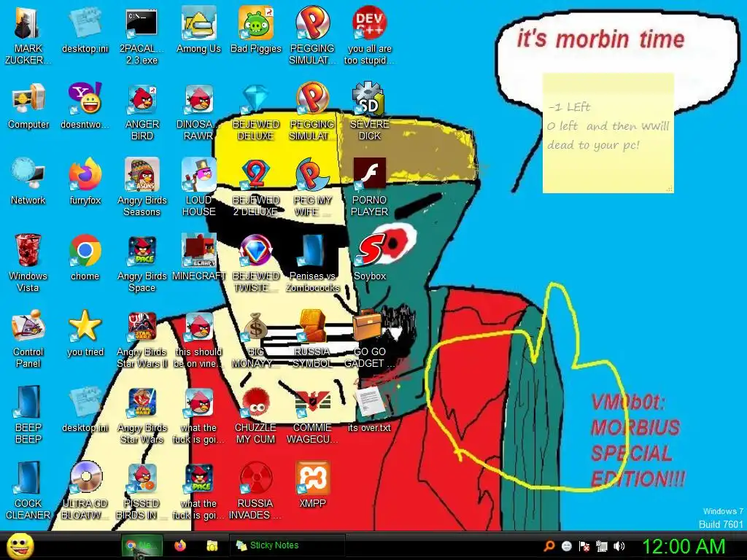Open the PISSED BIRDS IN... icon
This screenshot has height=560, width=747.
[142, 490]
